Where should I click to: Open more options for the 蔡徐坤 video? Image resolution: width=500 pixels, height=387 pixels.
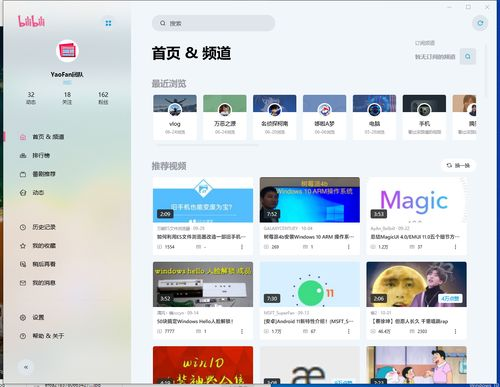(455, 331)
